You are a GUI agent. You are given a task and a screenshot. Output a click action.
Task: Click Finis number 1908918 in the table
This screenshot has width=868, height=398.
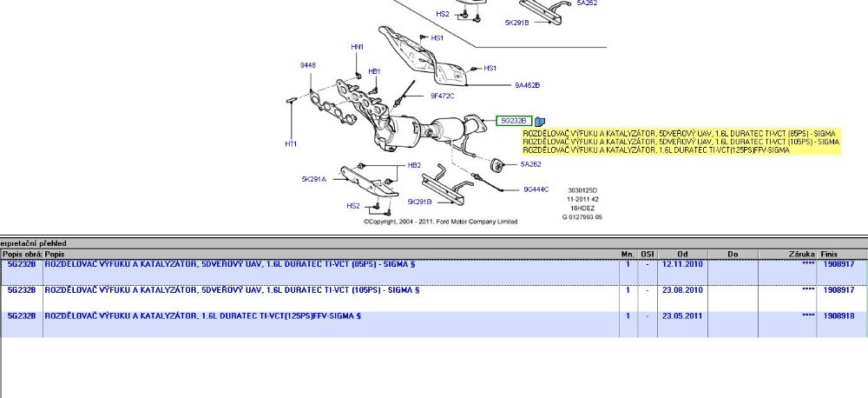[x=838, y=316]
